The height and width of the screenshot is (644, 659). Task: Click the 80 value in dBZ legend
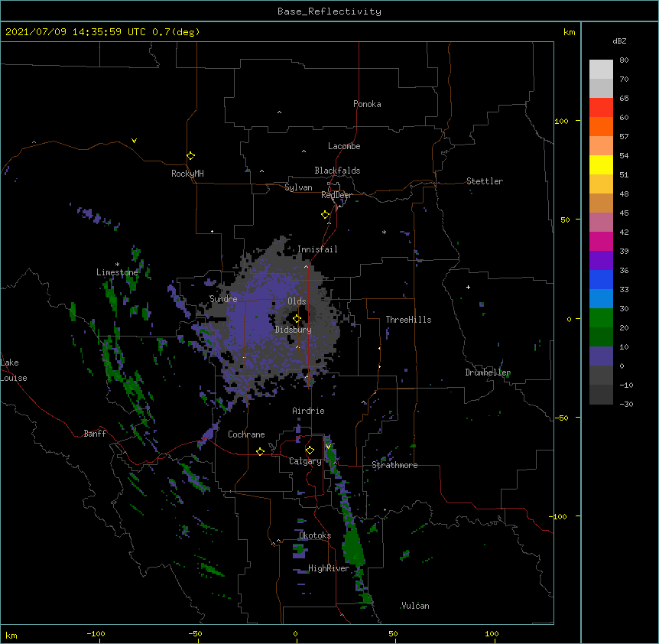click(624, 60)
